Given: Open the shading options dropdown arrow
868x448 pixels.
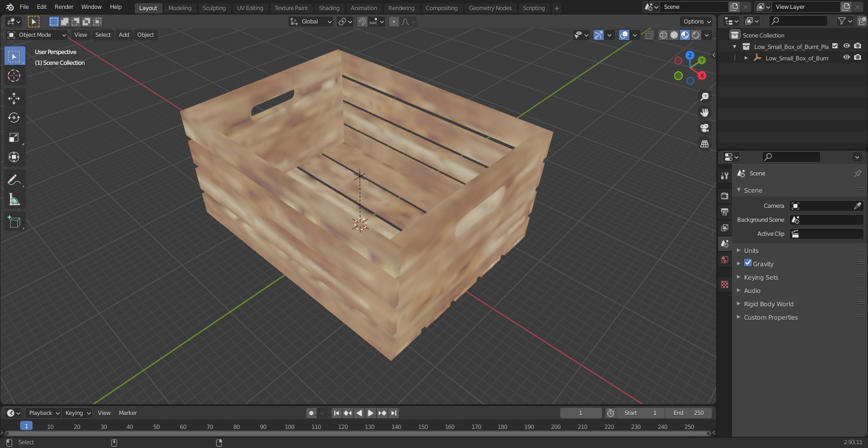Looking at the screenshot, I should pos(707,35).
